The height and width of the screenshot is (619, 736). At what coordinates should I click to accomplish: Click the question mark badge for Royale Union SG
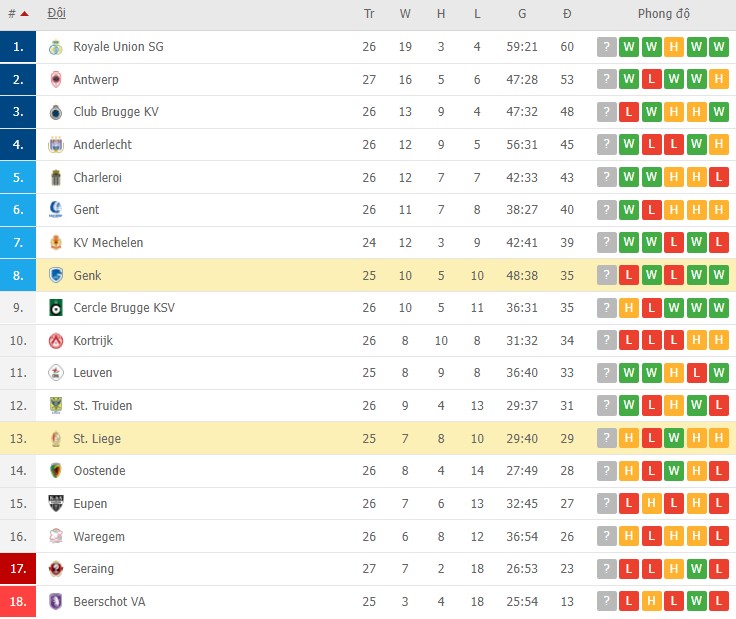(x=606, y=47)
